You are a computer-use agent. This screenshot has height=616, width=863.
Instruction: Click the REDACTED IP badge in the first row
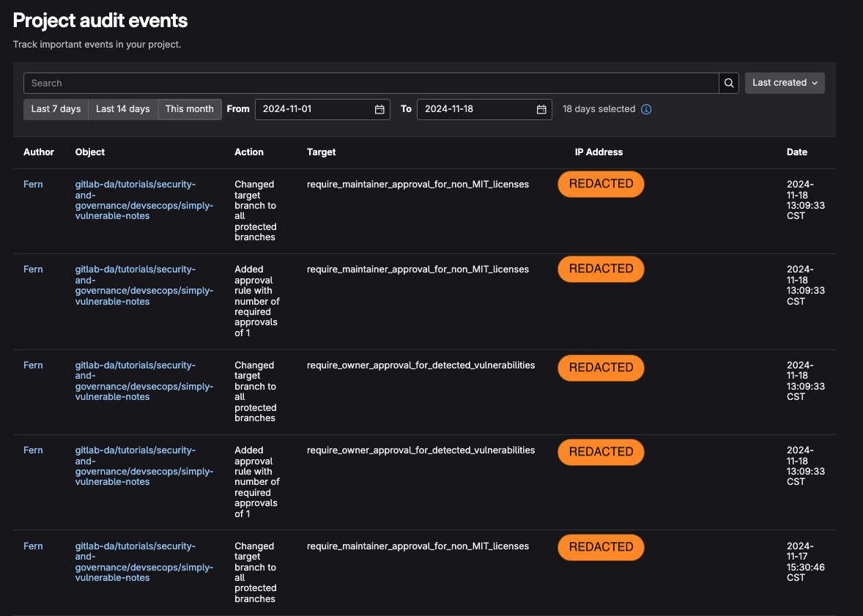coord(601,184)
